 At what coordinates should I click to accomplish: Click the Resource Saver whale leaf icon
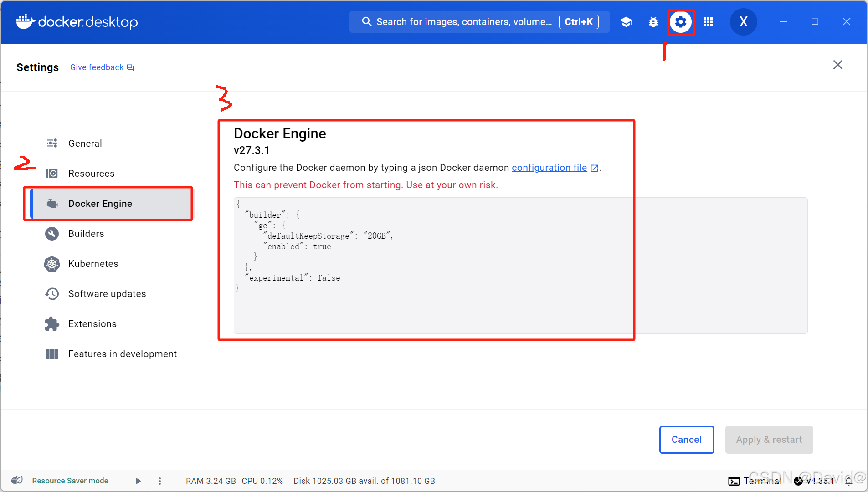click(x=17, y=480)
